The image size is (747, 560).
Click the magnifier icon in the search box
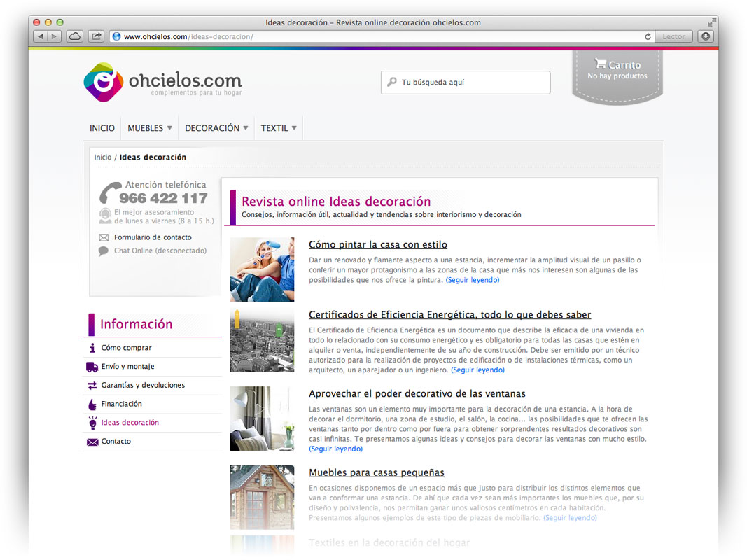click(392, 82)
